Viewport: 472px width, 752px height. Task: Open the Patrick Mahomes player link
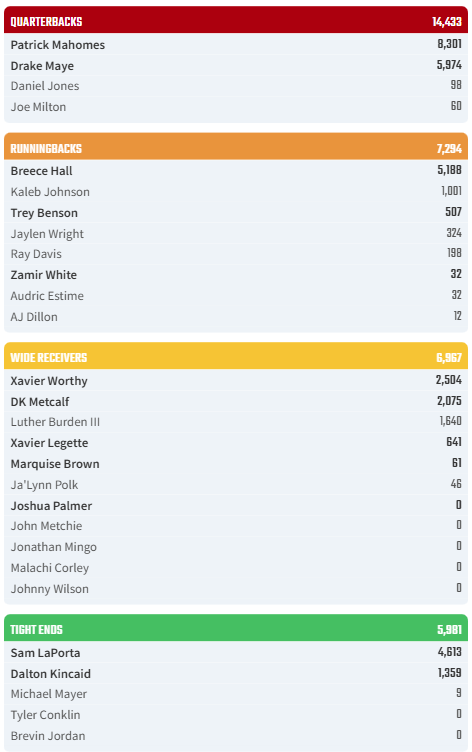pos(58,45)
